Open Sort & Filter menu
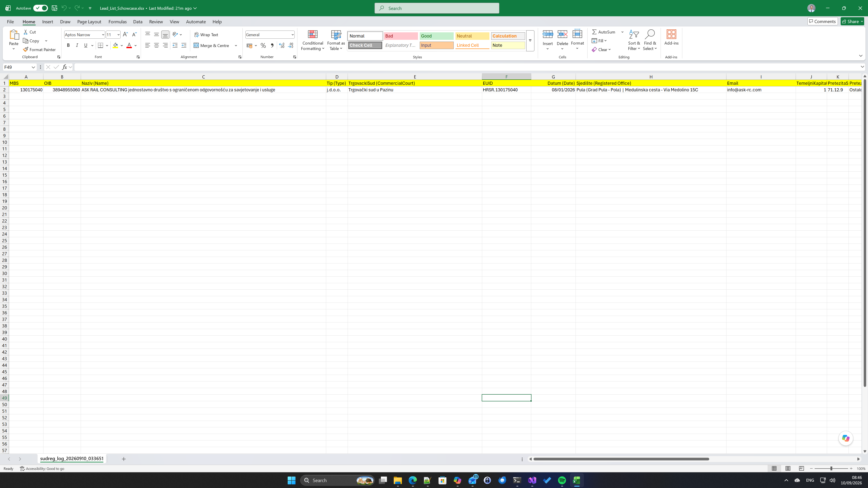This screenshot has height=488, width=868. (x=634, y=40)
